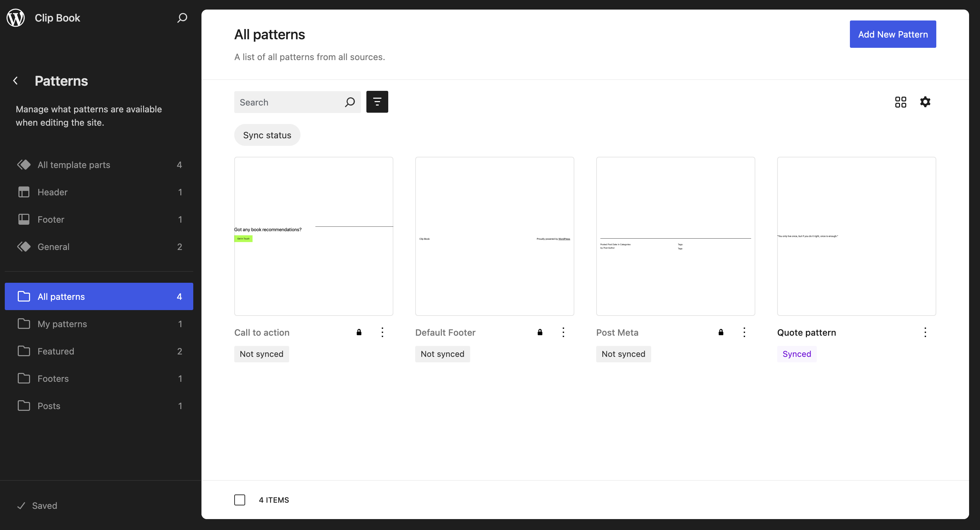Open the Sync status filter

coord(267,135)
